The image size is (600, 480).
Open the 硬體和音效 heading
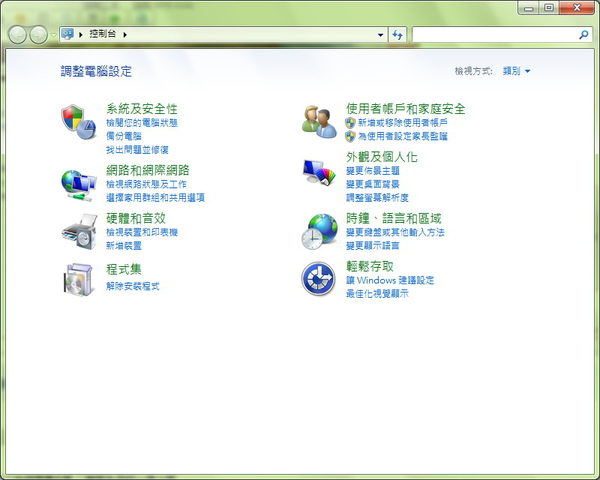(136, 219)
